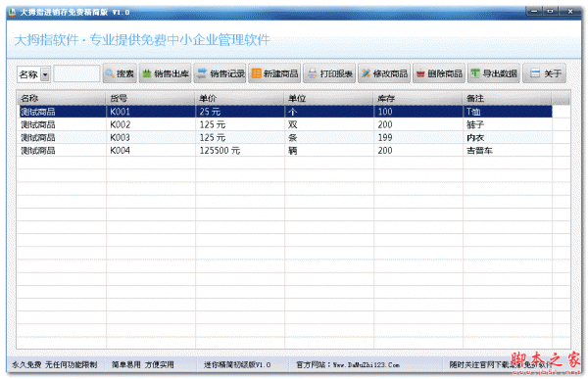The image size is (588, 379).
Task: Export data with 导出数据
Action: point(494,73)
